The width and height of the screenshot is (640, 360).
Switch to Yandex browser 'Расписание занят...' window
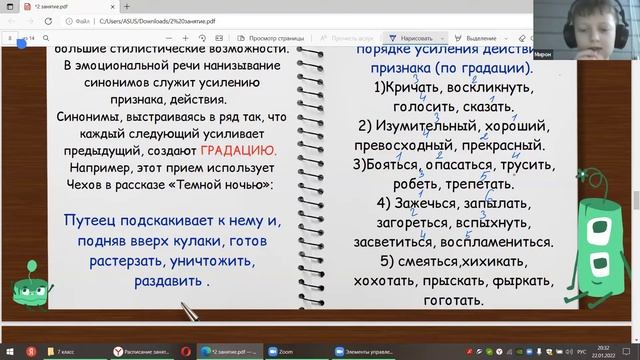pyautogui.click(x=141, y=351)
